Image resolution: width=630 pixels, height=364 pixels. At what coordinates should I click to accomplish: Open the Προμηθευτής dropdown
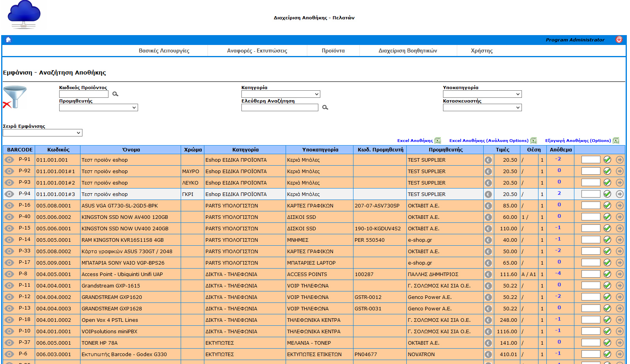coord(99,108)
